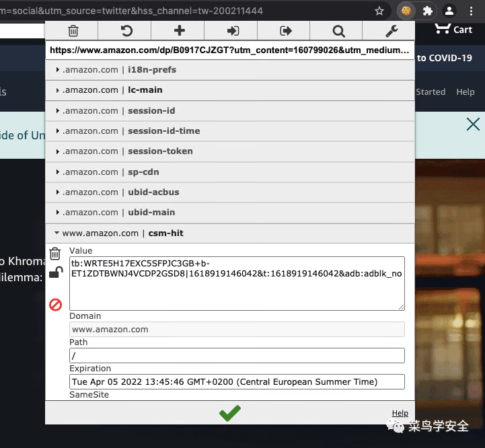Click the browser address bar URL
The width and height of the screenshot is (485, 448).
[131, 11]
